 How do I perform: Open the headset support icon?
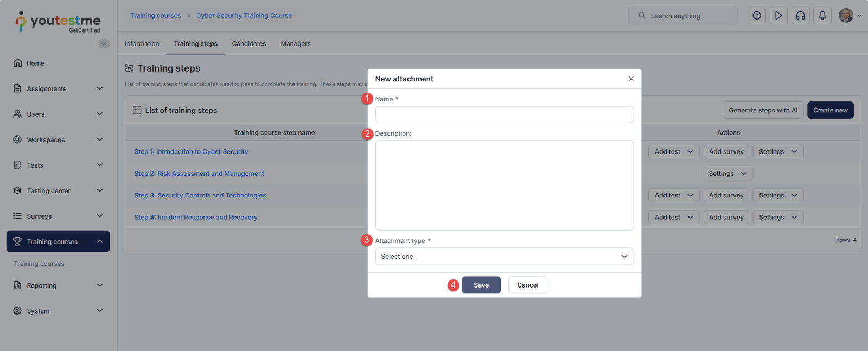coord(800,16)
